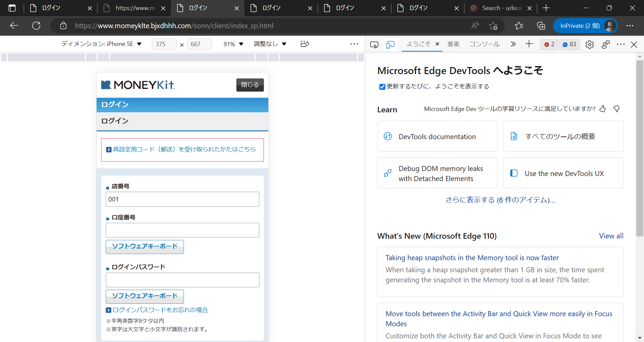Image resolution: width=644 pixels, height=342 pixels.
Task: Open the 83 messages indicator
Action: pos(569,44)
